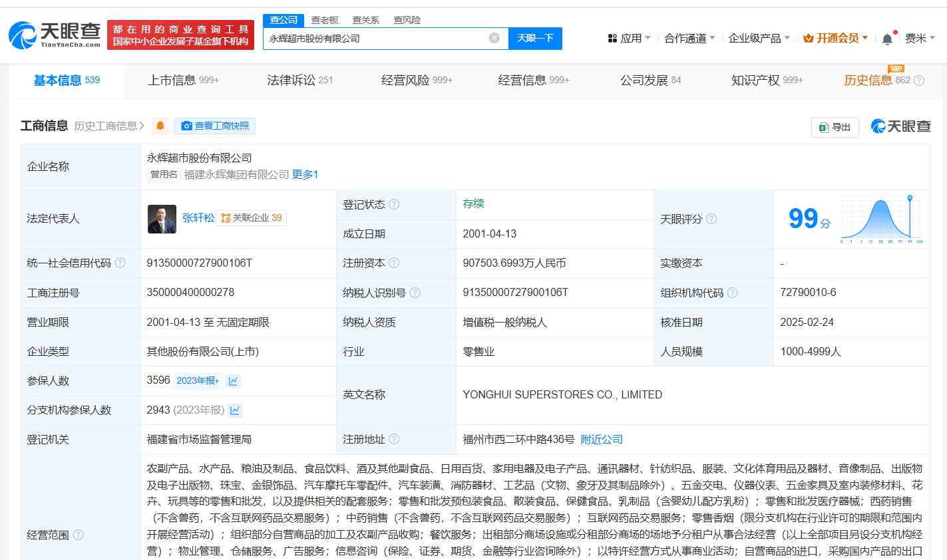
Task: Switch to the 知识产权 tab
Action: pyautogui.click(x=767, y=80)
